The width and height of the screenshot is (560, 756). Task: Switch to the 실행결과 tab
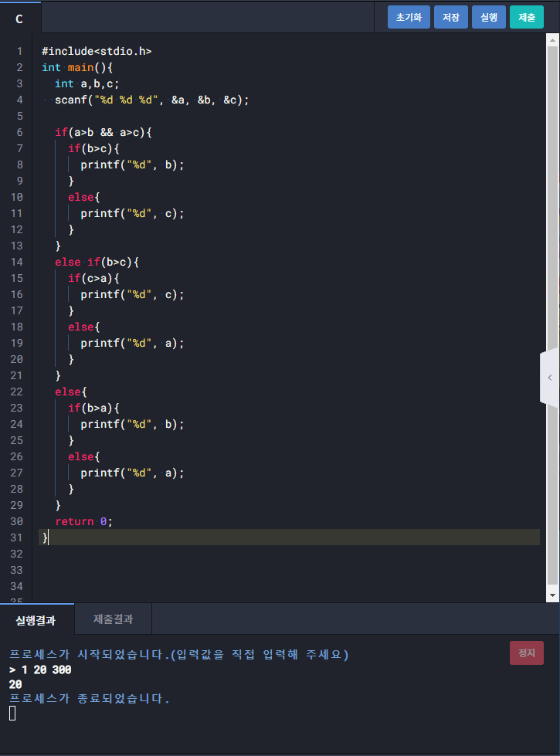pyautogui.click(x=36, y=619)
